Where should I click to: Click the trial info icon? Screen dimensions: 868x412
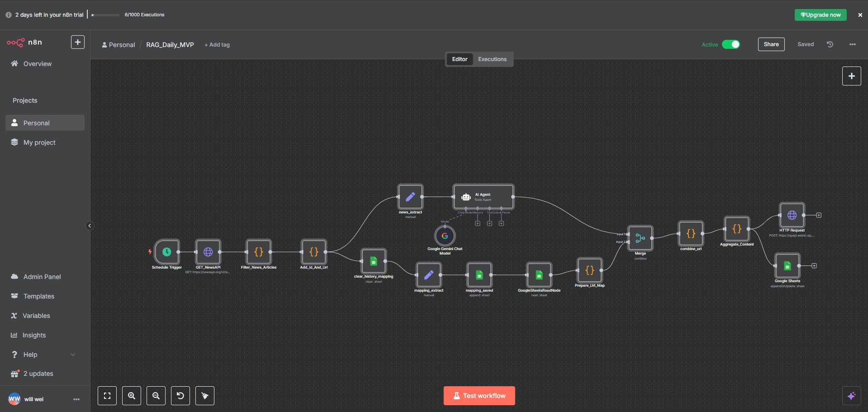point(9,15)
